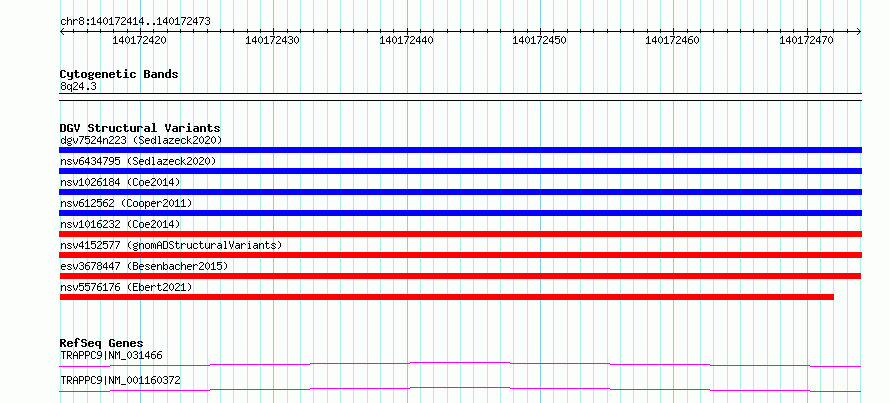
Task: Open nsv1026184 (Coe2014) variant entry
Action: [x=120, y=182]
